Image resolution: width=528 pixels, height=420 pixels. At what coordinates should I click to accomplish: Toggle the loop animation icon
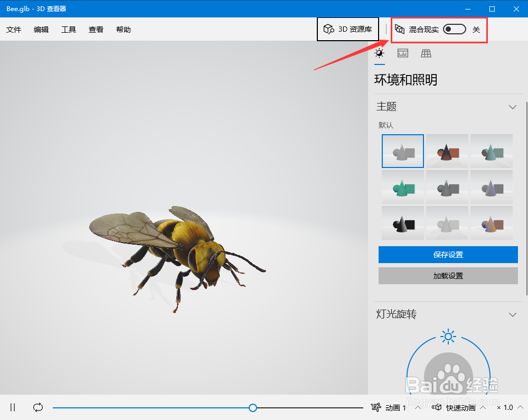point(38,407)
